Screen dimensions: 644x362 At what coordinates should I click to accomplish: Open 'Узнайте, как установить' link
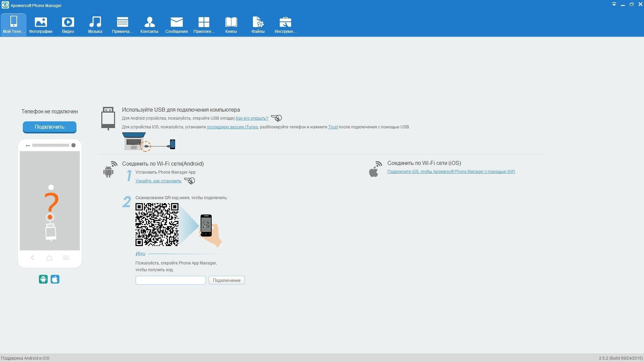click(158, 181)
